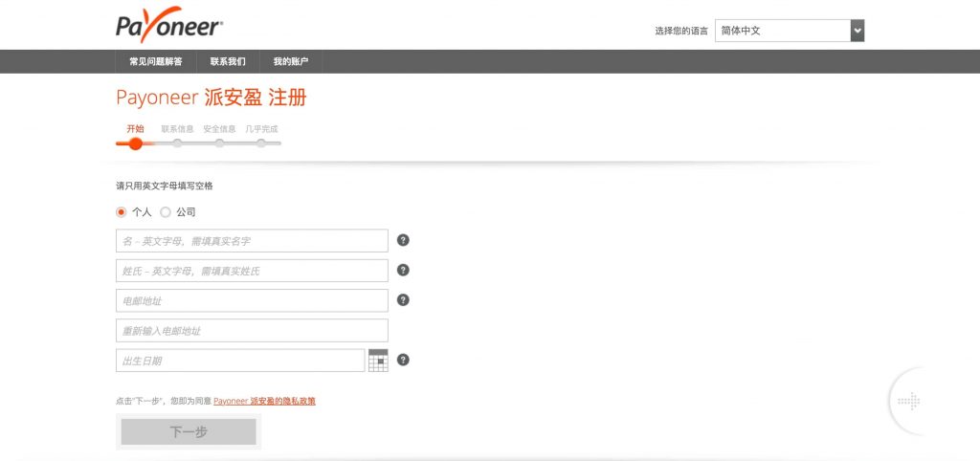Open help icon beside first name field
The width and height of the screenshot is (980, 461).
tap(403, 240)
